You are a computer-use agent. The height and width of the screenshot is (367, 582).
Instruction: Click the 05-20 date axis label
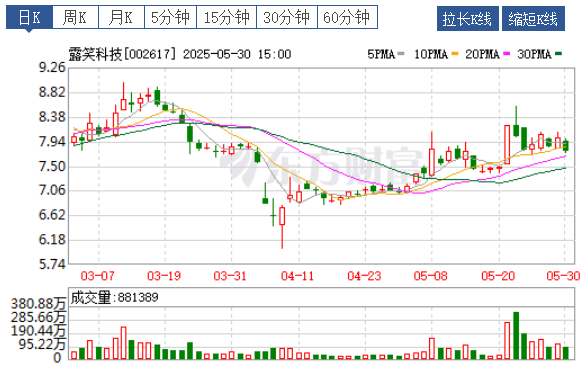tap(498, 276)
